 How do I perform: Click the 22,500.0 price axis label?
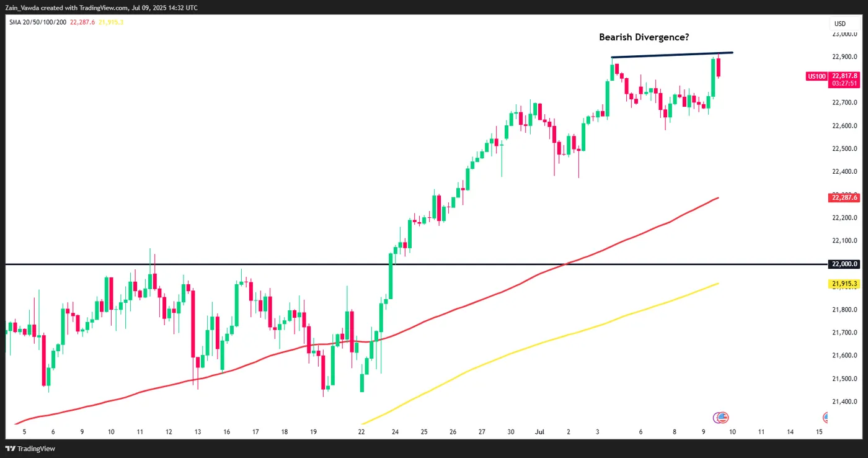pos(846,149)
